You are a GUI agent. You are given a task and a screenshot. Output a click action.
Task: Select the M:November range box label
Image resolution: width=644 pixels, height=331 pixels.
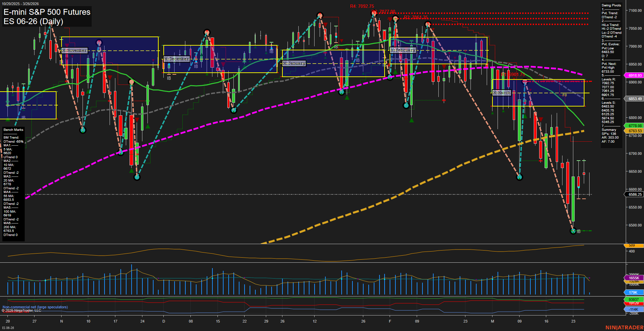pyautogui.click(x=74, y=50)
